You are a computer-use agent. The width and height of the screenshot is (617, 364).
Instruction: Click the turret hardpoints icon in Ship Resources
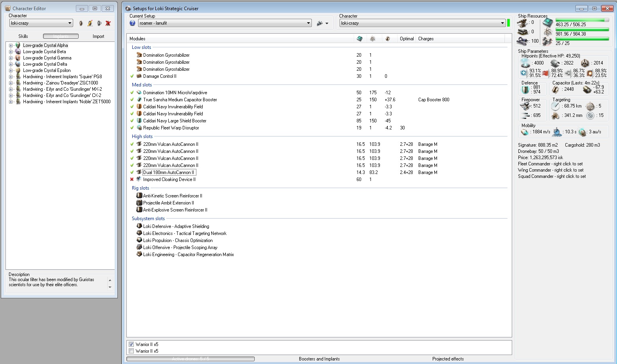tap(523, 23)
